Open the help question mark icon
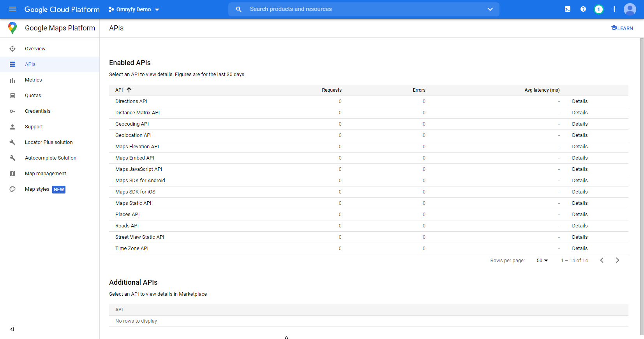 (583, 9)
